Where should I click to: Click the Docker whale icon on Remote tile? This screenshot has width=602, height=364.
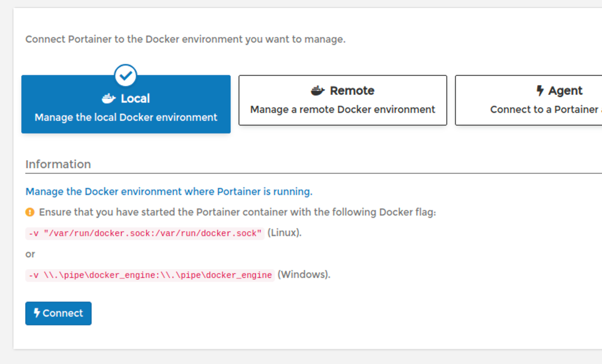[x=317, y=90]
